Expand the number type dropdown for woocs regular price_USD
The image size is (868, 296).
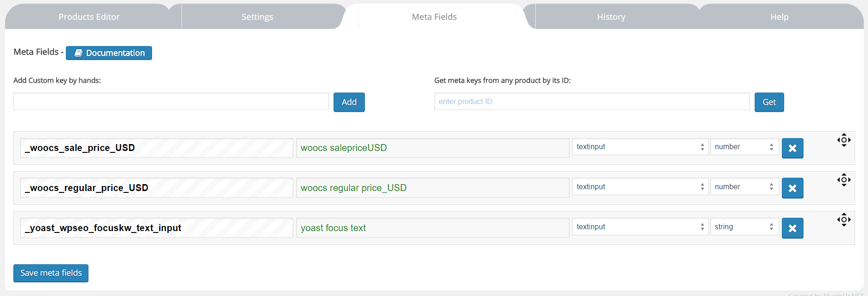coord(744,187)
